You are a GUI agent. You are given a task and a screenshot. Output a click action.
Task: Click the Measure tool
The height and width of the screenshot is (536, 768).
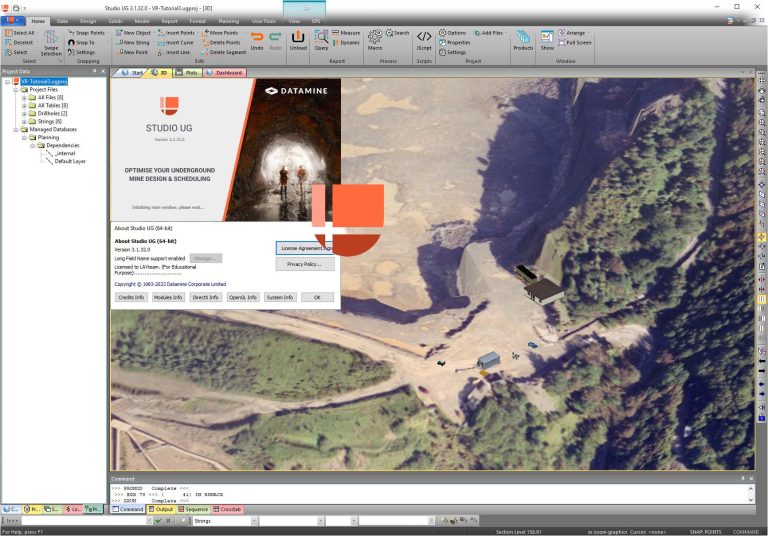(x=346, y=33)
